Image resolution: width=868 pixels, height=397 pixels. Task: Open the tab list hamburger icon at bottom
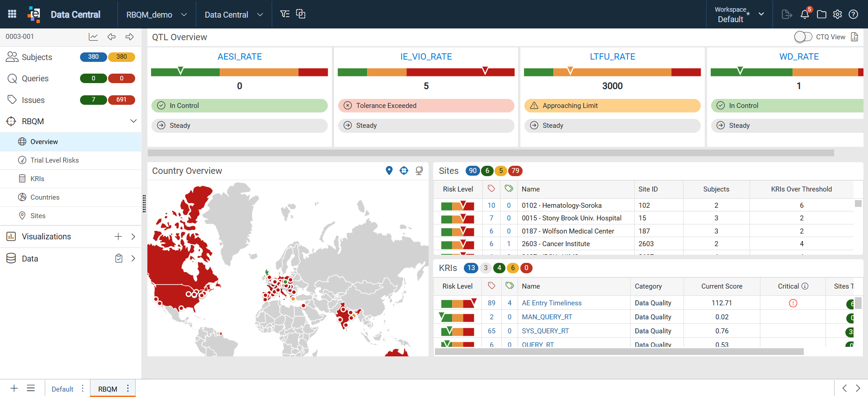[x=31, y=388]
